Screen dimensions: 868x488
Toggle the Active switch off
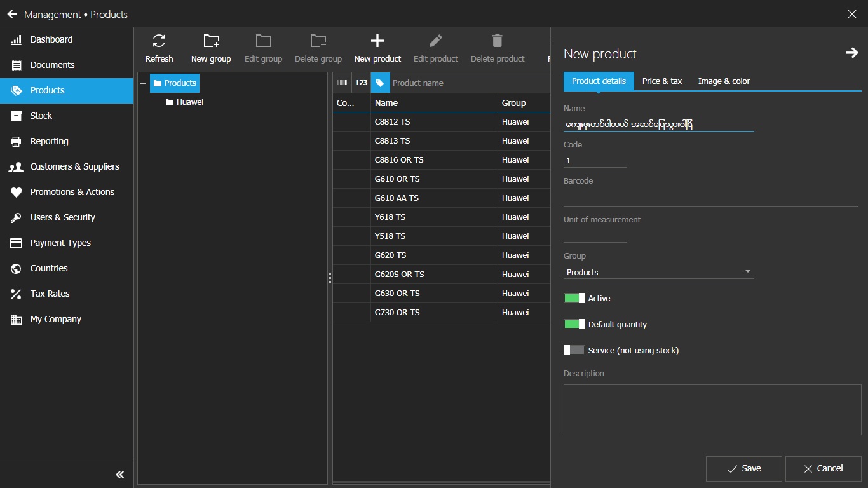(574, 298)
